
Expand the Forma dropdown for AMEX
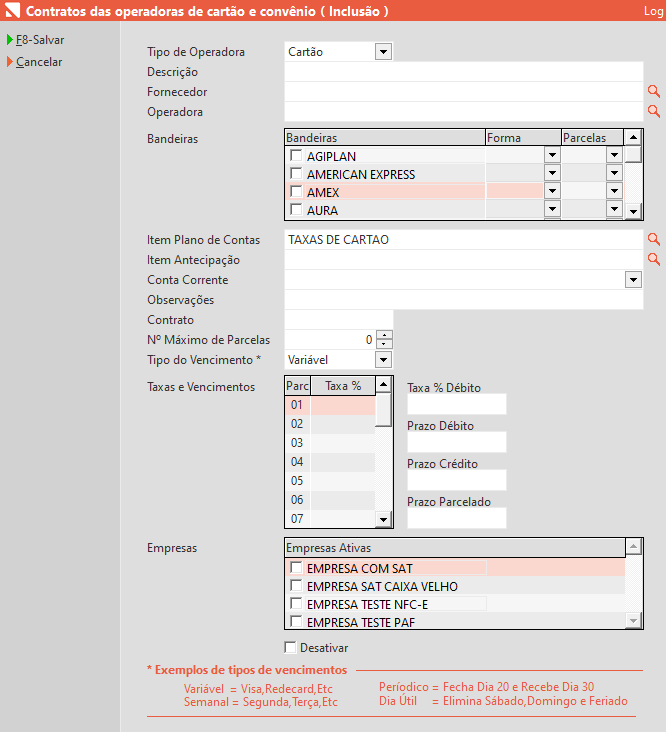click(x=552, y=191)
